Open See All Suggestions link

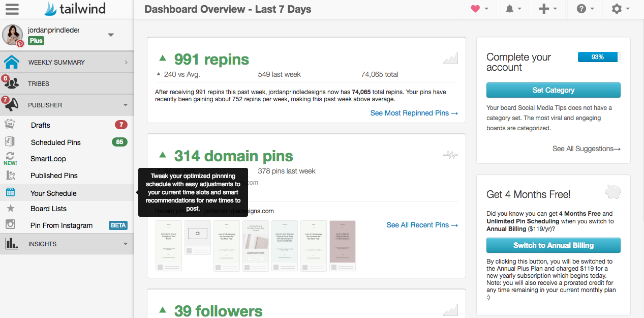tap(587, 149)
